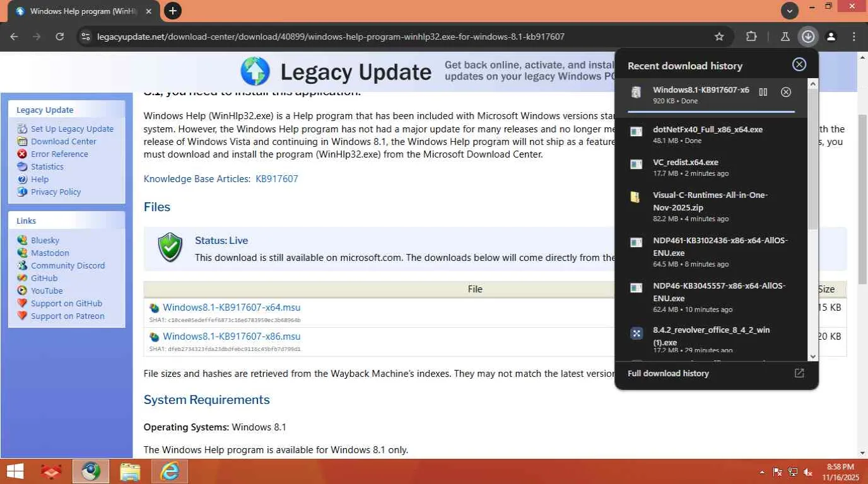Open Chrome Labs flask icon
This screenshot has height=484, width=868.
[x=785, y=37]
